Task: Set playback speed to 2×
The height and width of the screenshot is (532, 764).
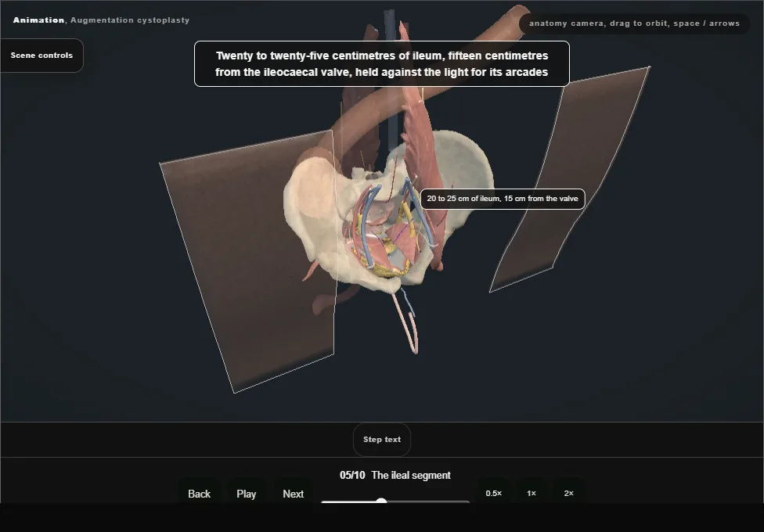Action: pos(568,493)
